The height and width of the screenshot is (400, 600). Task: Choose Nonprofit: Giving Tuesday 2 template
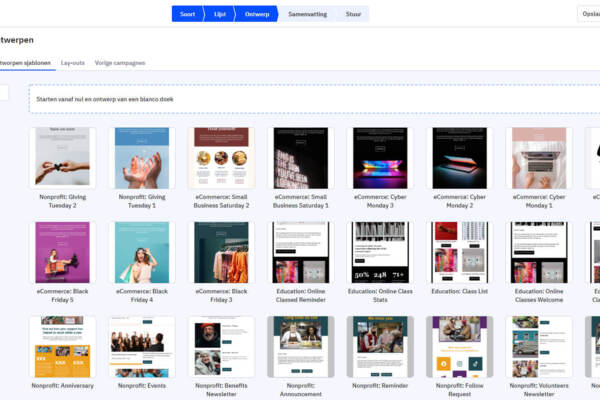(62, 158)
